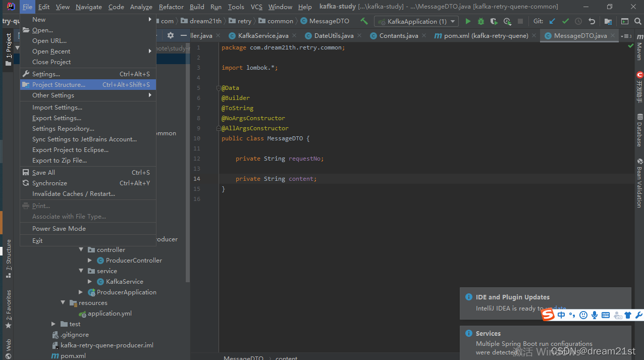Click the Git Update Project blue arrow
The image size is (644, 360).
click(552, 21)
